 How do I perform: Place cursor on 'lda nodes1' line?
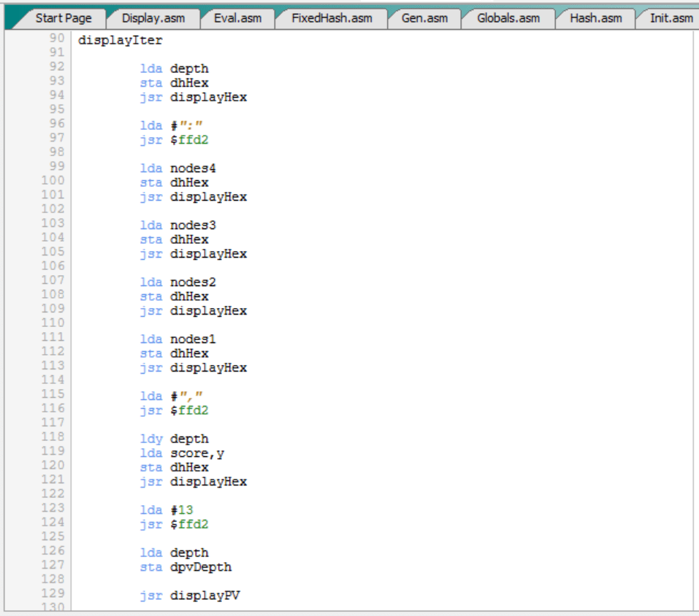(177, 339)
